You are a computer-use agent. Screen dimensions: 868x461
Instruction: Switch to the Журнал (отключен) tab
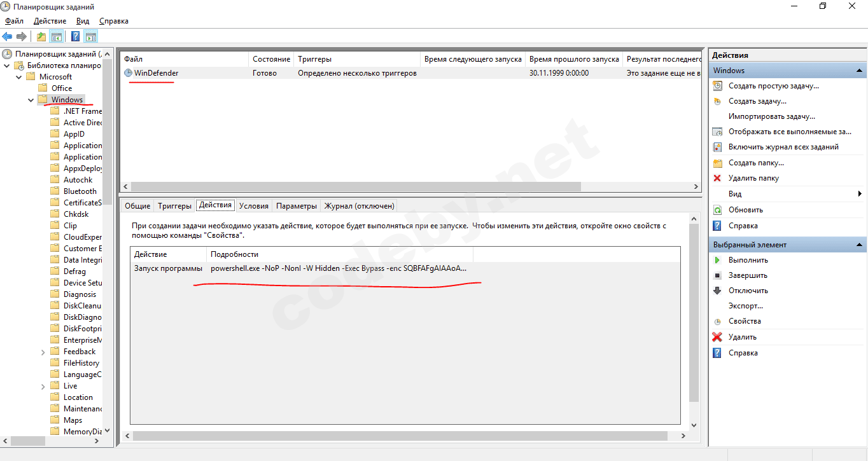360,206
